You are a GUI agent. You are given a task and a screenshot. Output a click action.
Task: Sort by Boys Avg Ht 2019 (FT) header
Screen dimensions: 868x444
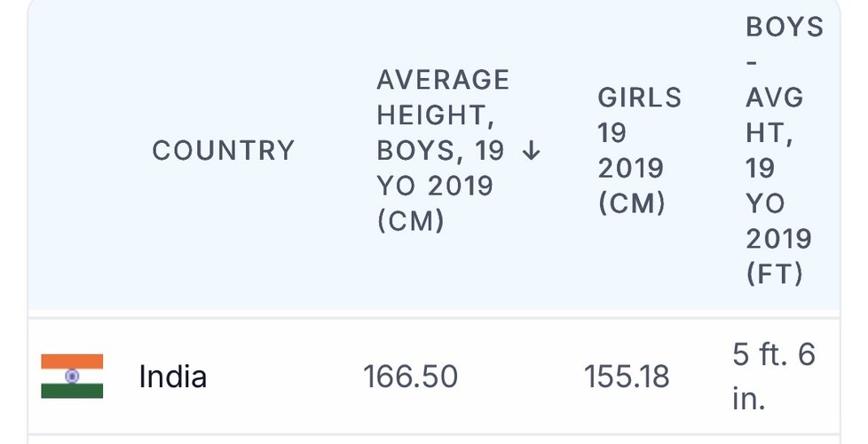[785, 151]
